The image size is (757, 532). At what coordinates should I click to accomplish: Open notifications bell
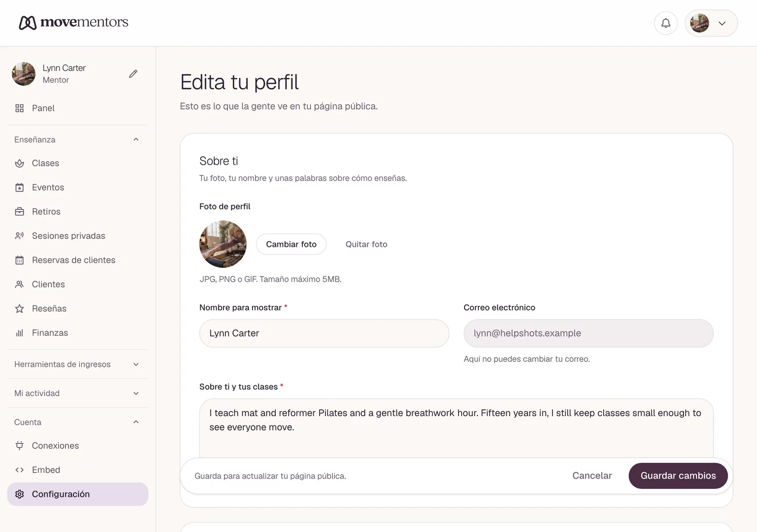[666, 23]
